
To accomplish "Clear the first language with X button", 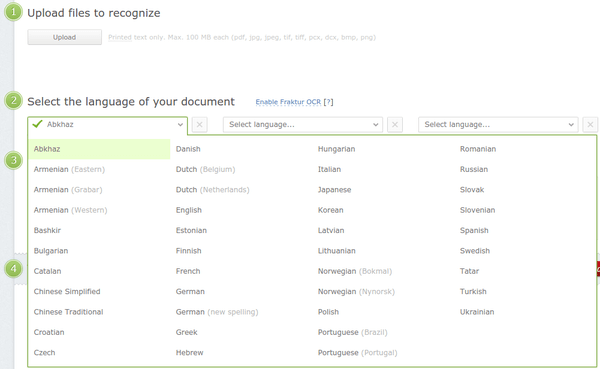I will [199, 125].
